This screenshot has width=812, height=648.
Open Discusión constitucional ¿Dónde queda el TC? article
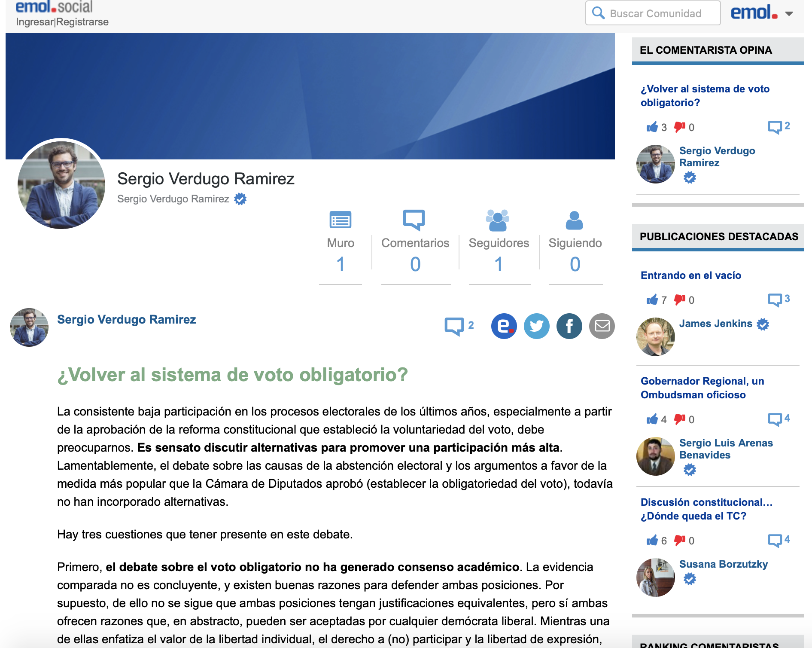706,509
